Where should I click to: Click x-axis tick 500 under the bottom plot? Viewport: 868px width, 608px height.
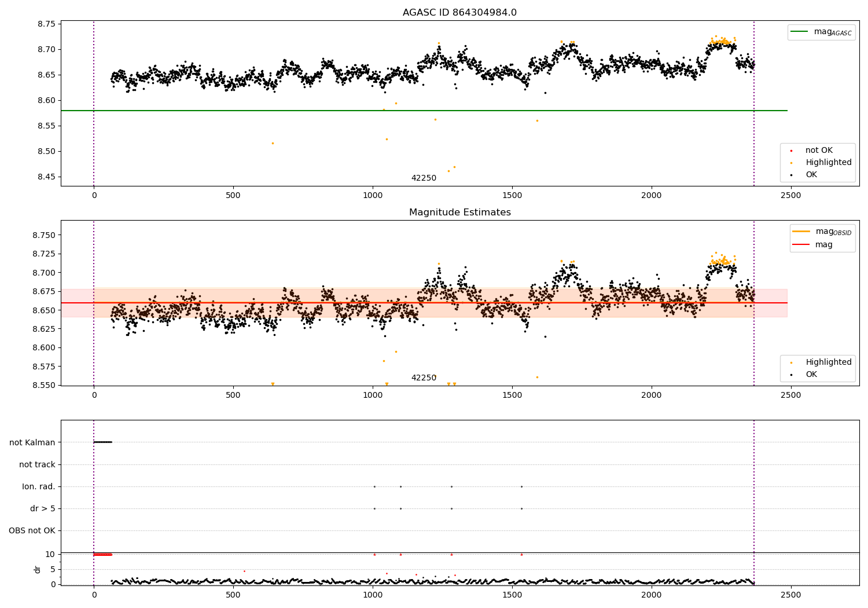coord(233,594)
